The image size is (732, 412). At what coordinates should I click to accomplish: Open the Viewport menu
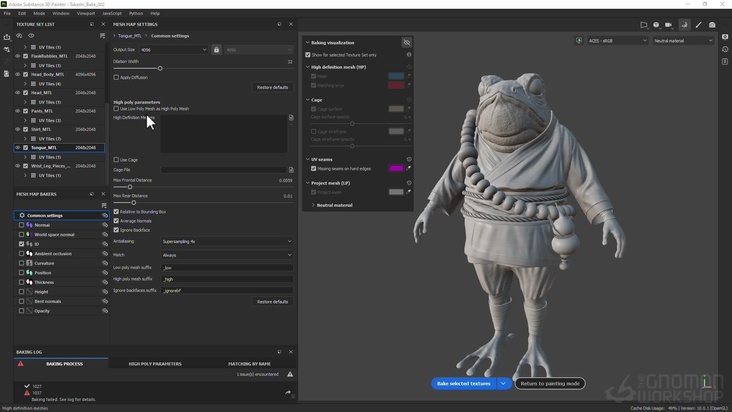pos(86,14)
